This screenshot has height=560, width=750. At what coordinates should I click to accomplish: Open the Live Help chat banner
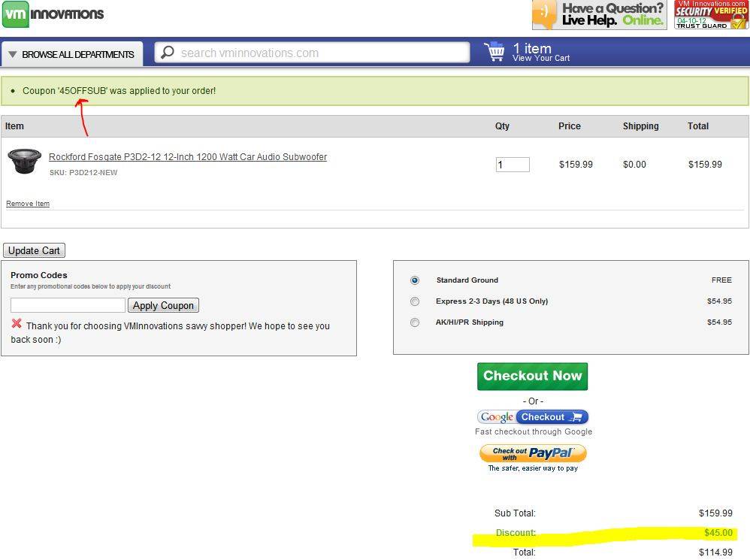(x=600, y=15)
